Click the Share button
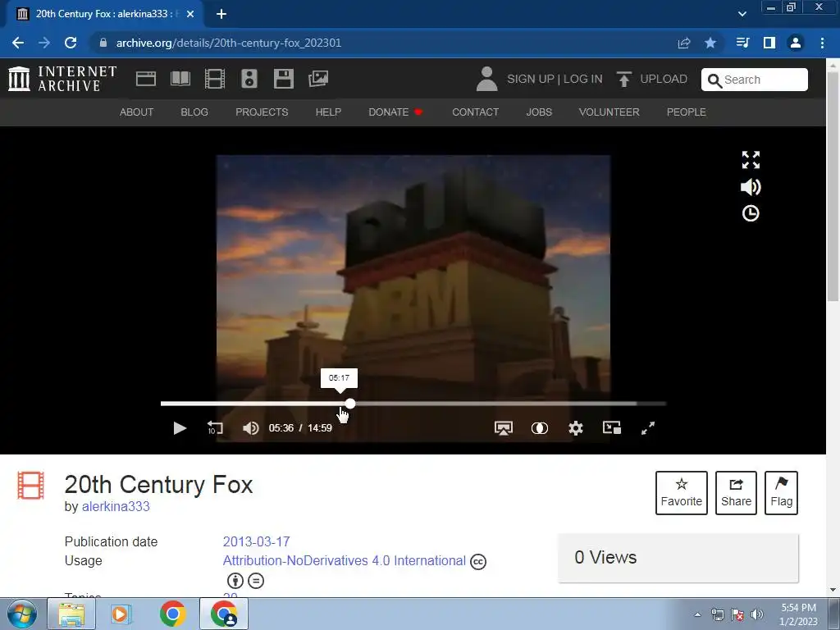This screenshot has height=630, width=840. (x=736, y=493)
